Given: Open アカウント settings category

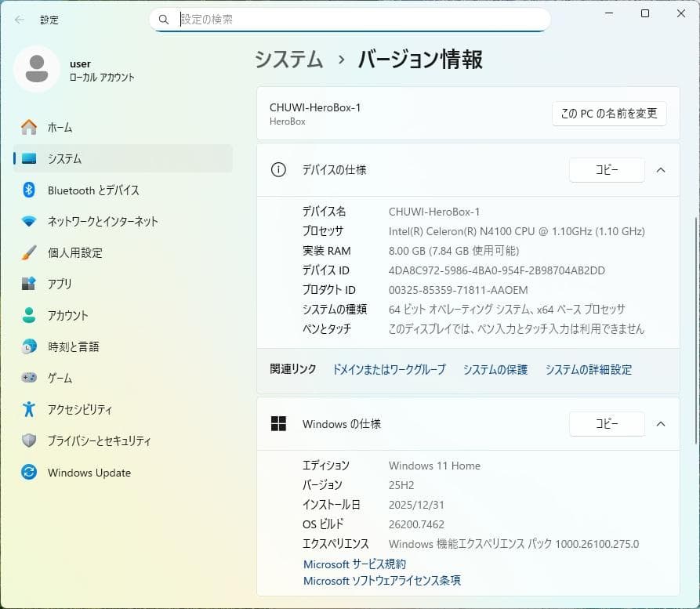Looking at the screenshot, I should tap(123, 315).
